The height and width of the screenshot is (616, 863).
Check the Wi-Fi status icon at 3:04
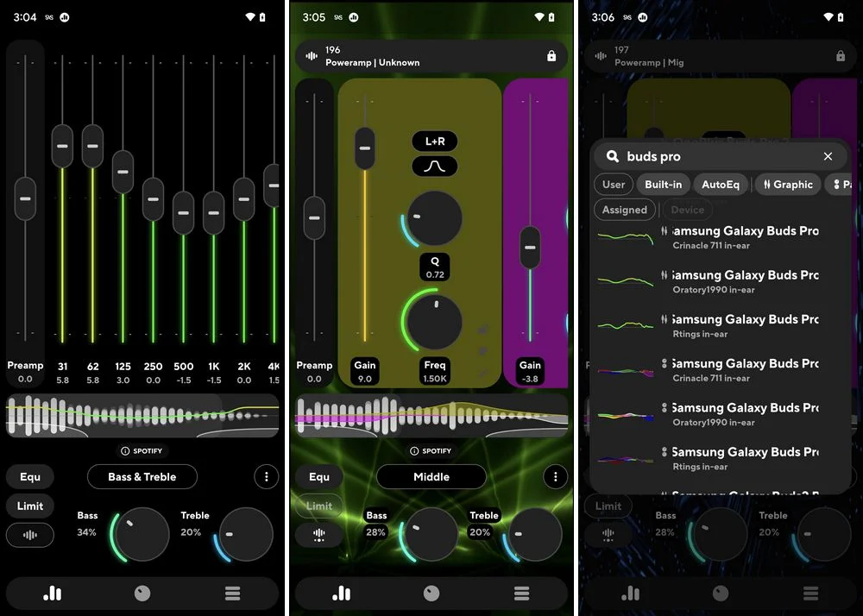(250, 17)
